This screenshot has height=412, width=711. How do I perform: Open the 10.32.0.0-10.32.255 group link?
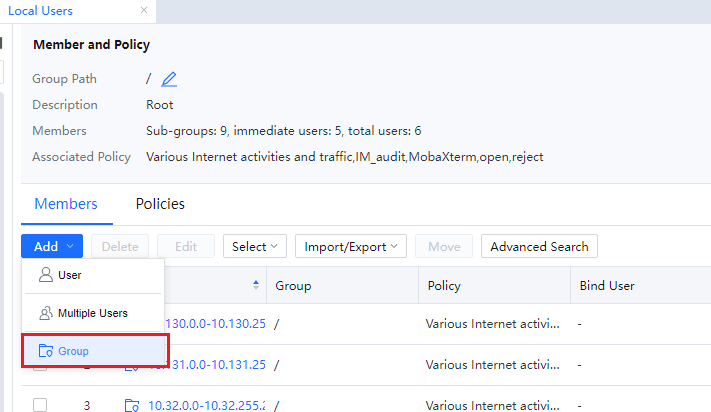coord(207,405)
